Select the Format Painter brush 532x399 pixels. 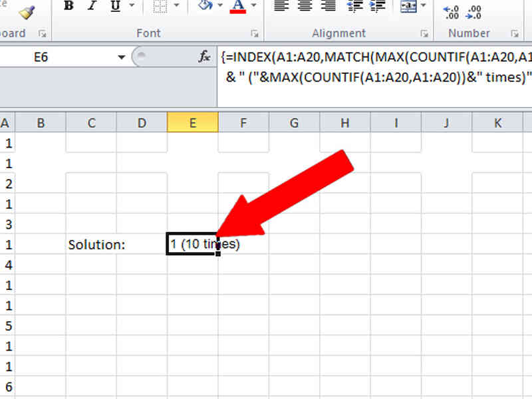[x=28, y=12]
